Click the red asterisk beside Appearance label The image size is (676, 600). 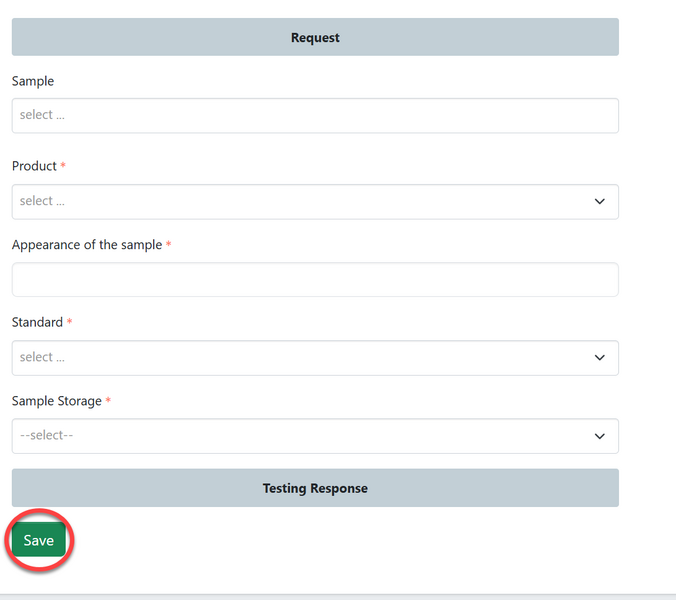[168, 245]
